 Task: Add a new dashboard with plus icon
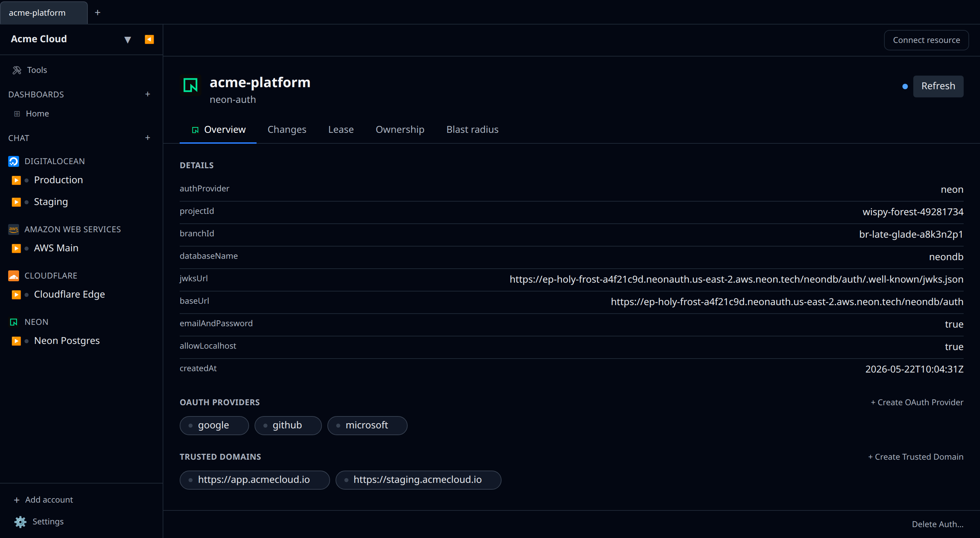148,94
